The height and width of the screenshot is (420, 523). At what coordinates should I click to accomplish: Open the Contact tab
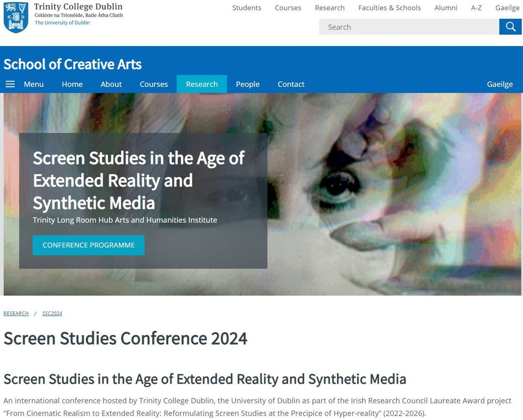(291, 84)
